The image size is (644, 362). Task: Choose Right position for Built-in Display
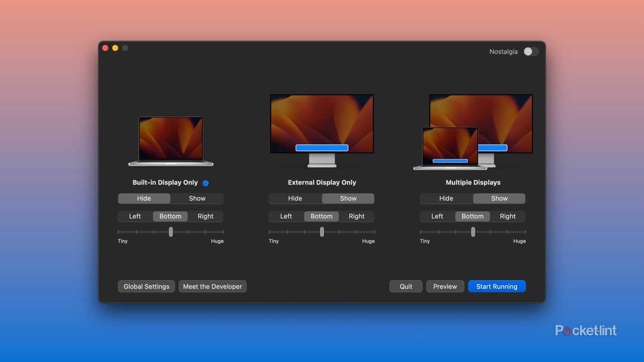205,216
